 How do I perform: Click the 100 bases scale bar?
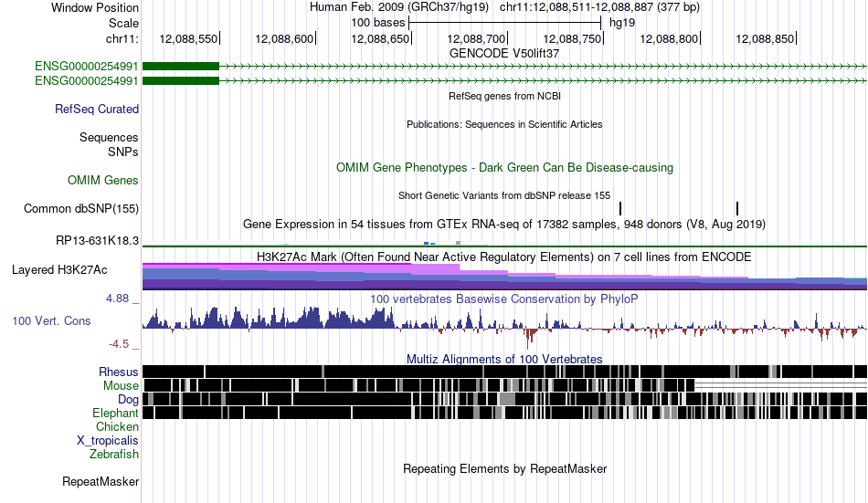click(505, 23)
